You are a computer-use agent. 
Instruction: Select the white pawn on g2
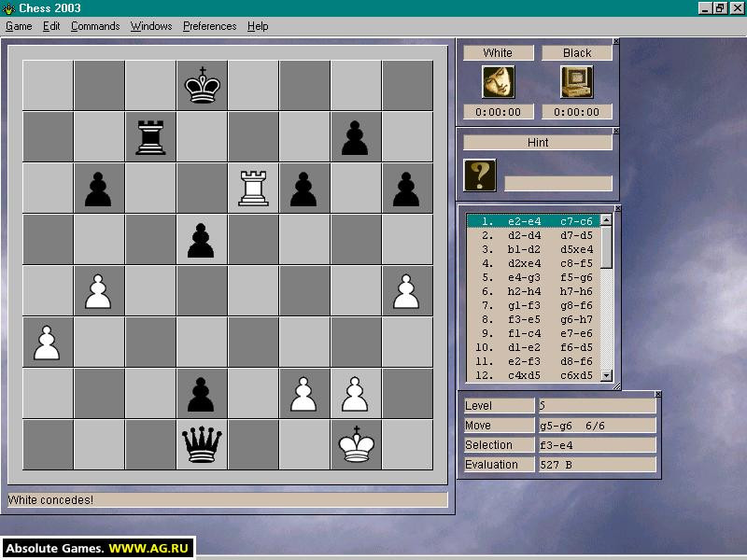point(355,395)
